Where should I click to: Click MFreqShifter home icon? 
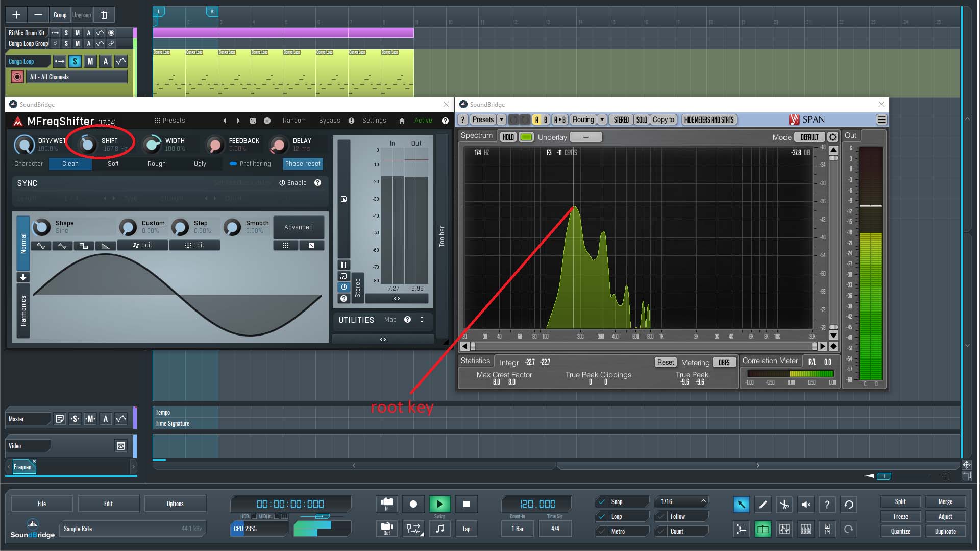[402, 121]
